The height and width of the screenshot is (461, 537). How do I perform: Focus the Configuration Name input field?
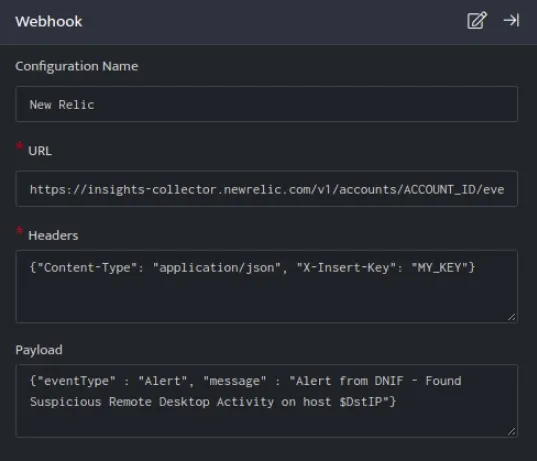266,104
